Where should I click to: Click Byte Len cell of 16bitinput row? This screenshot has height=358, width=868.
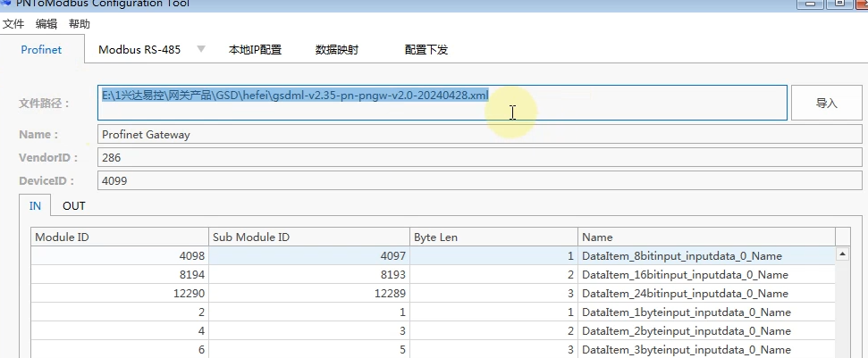[x=493, y=275]
